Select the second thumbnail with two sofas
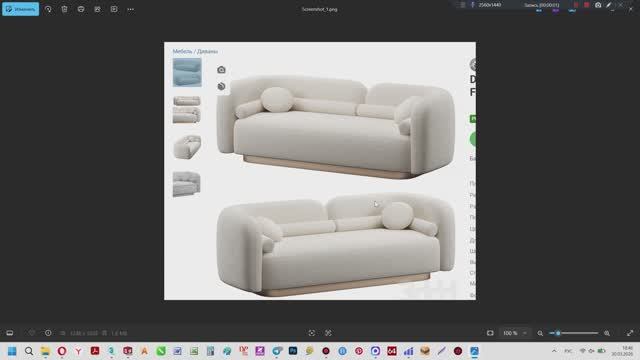Screen dimensions: 640x360 point(187,109)
